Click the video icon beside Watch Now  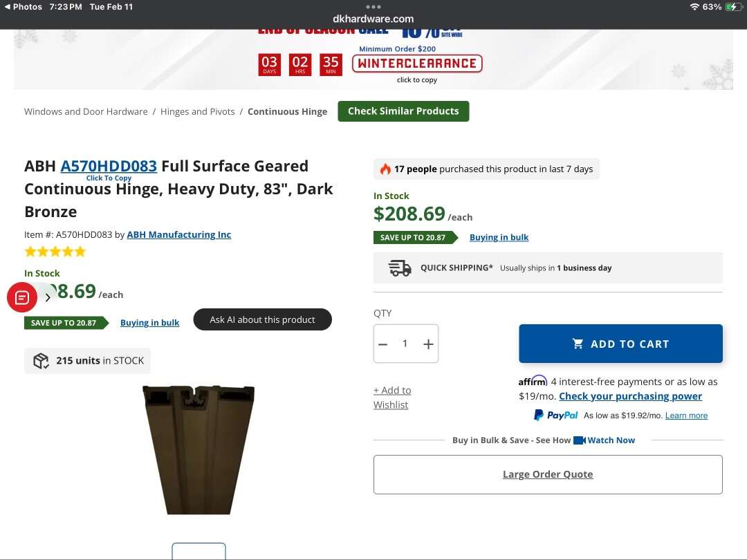point(580,440)
